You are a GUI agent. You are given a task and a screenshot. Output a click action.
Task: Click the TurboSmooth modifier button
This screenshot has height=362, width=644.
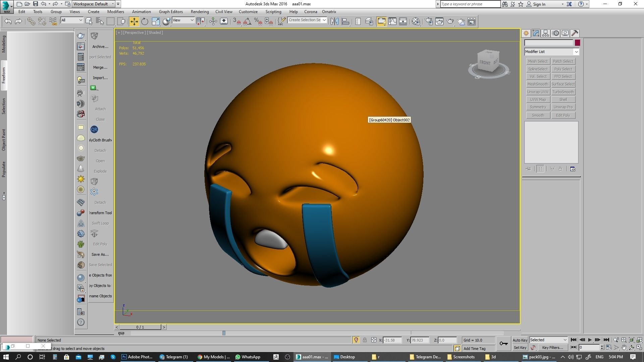click(x=563, y=92)
